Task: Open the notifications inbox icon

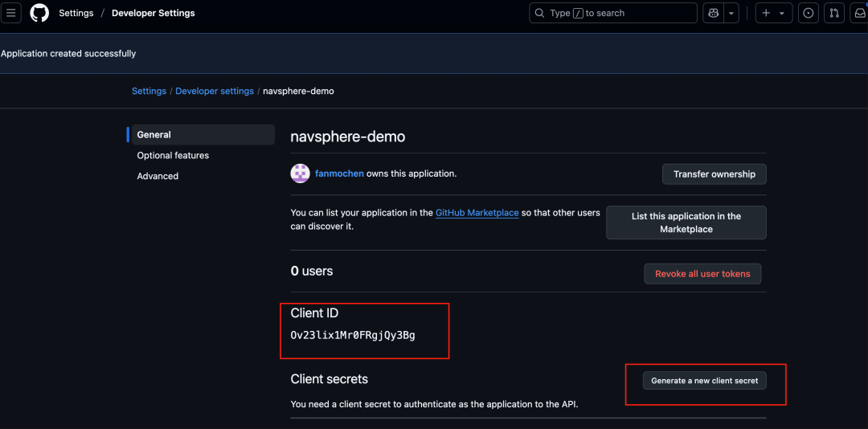Action: 859,13
